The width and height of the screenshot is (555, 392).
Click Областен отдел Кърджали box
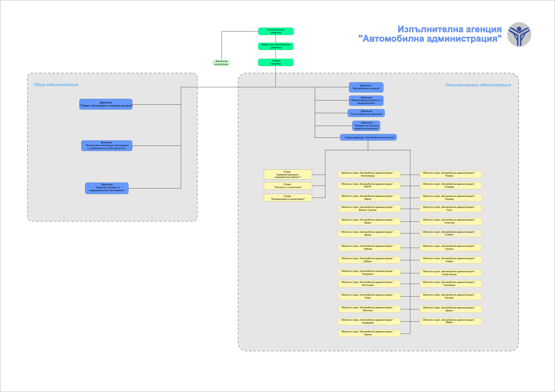coord(369,273)
